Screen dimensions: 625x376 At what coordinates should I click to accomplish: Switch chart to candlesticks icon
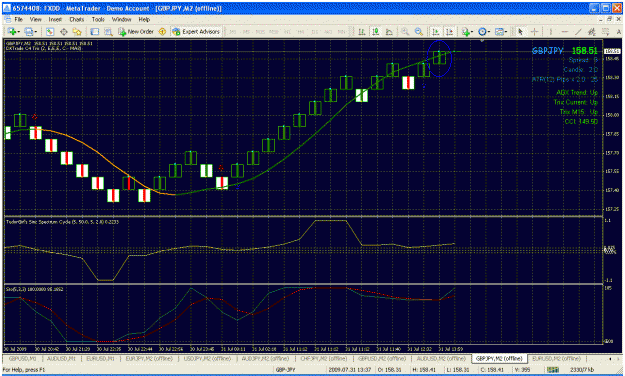[375, 31]
